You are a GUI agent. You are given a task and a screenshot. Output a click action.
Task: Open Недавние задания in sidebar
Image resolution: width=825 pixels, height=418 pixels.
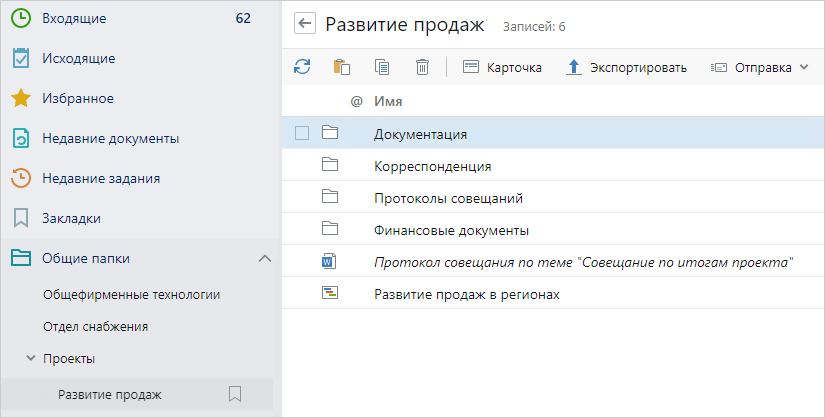click(101, 178)
